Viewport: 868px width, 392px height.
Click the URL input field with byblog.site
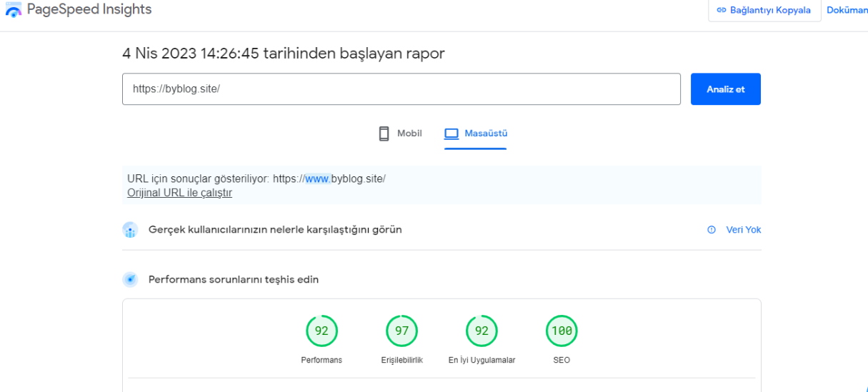click(x=401, y=89)
